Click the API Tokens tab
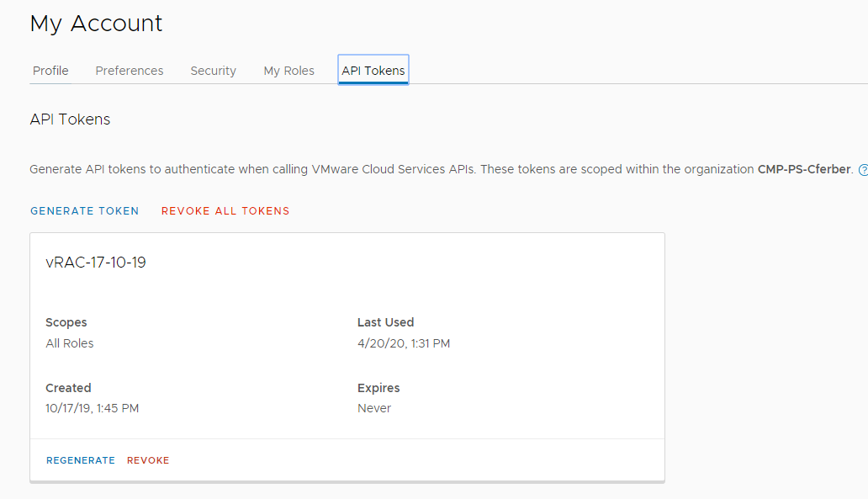 [x=373, y=70]
